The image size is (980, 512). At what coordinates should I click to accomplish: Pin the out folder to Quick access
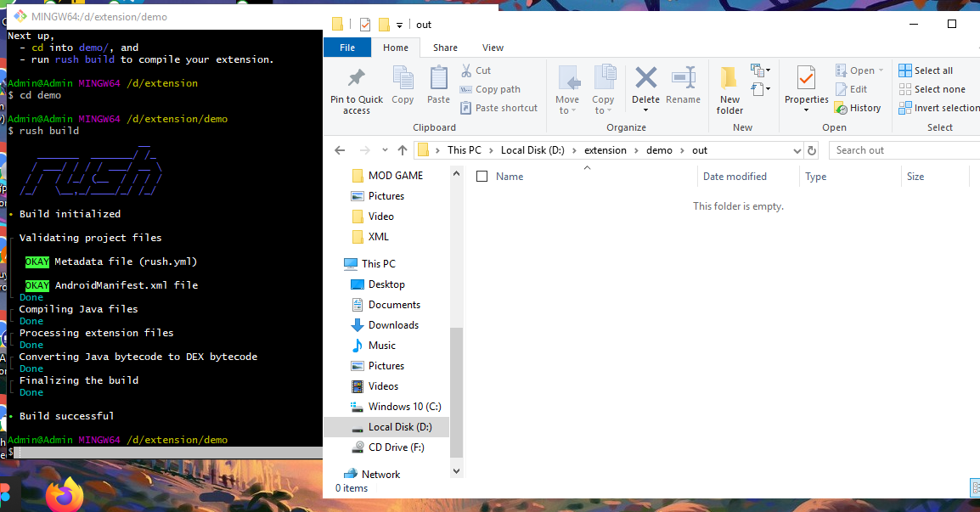pyautogui.click(x=357, y=91)
